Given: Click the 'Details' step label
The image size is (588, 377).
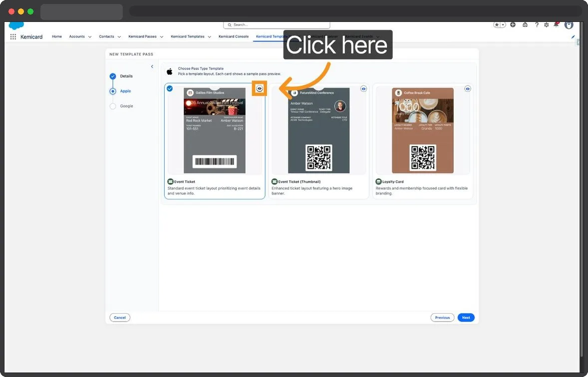Looking at the screenshot, I should point(126,76).
